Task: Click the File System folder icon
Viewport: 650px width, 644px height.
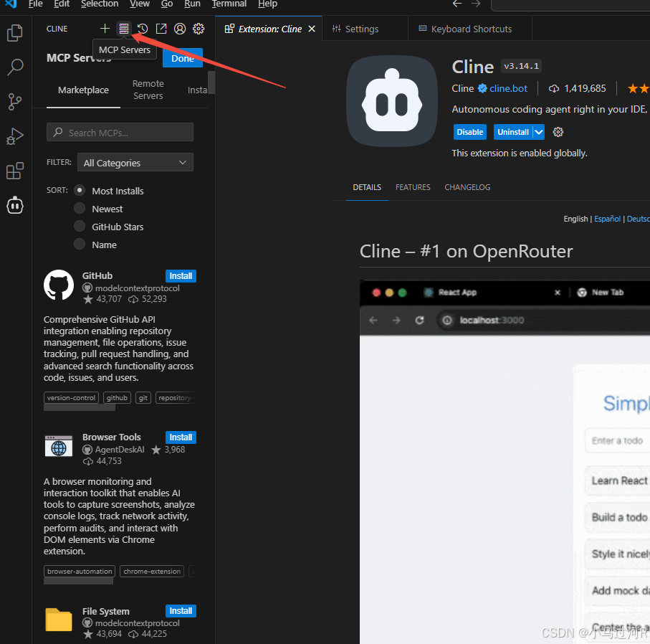Action: coord(59,619)
